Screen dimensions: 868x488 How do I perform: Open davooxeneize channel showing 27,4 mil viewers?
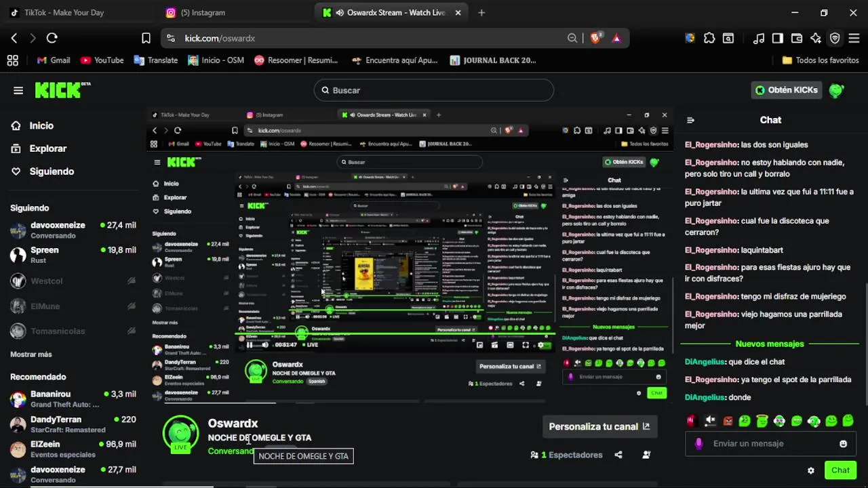[x=73, y=230]
